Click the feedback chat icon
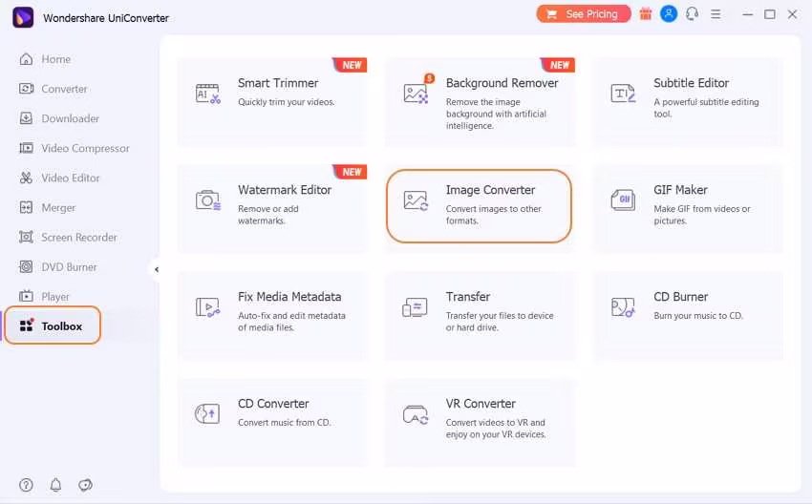The width and height of the screenshot is (812, 504). click(x=85, y=485)
